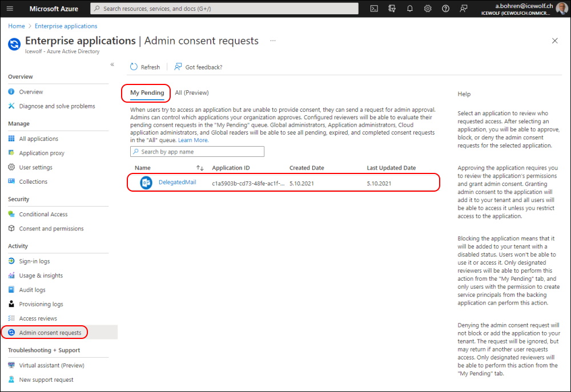
Task: Click the New support request icon
Action: click(x=11, y=379)
